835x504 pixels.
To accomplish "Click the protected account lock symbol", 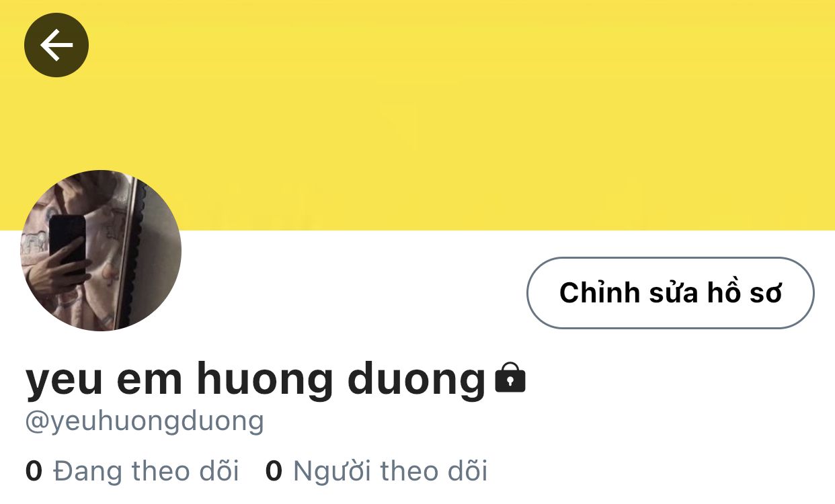I will click(x=510, y=378).
